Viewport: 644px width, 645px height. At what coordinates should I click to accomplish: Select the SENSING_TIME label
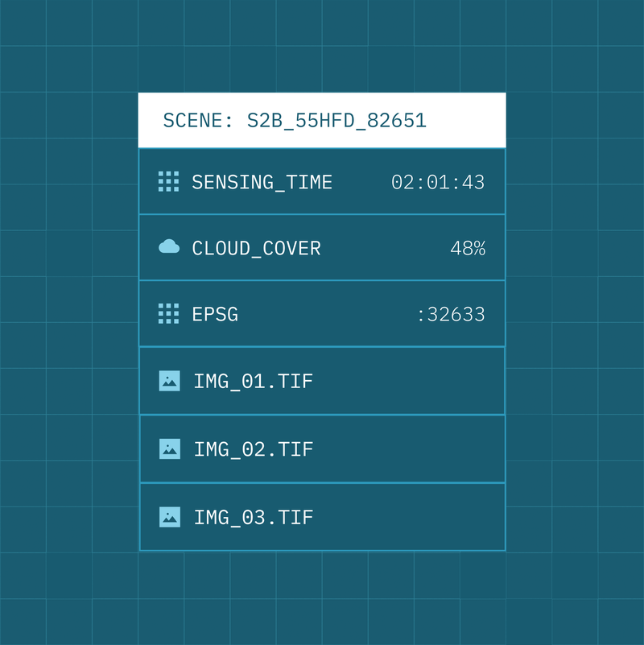(262, 183)
